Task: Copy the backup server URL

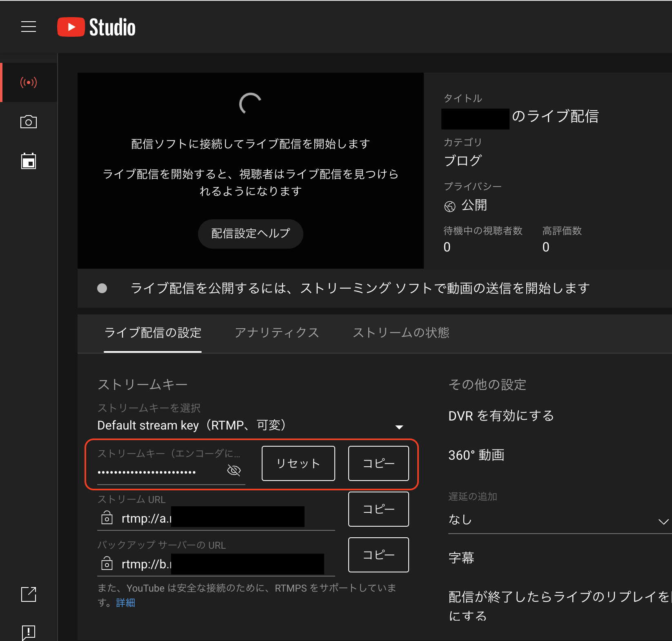Action: (378, 555)
